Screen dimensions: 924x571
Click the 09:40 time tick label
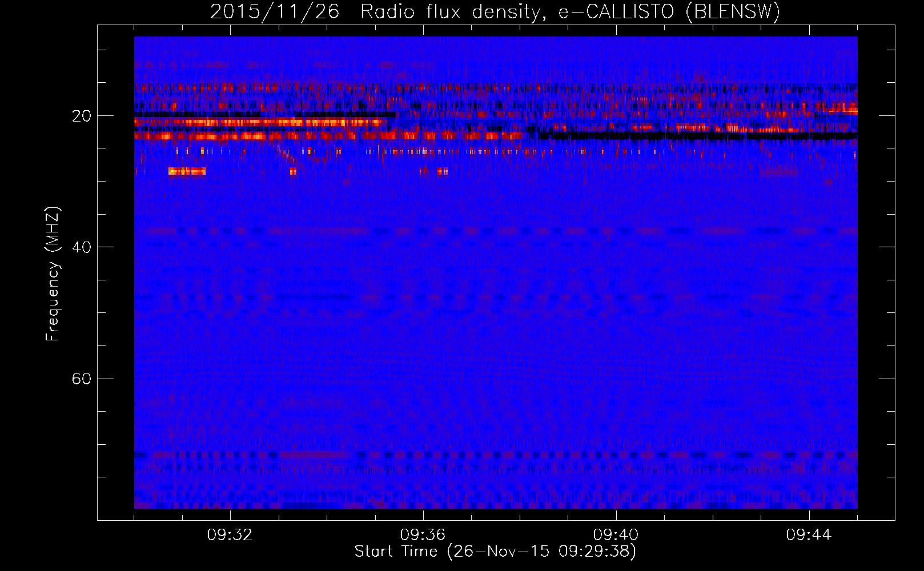616,535
